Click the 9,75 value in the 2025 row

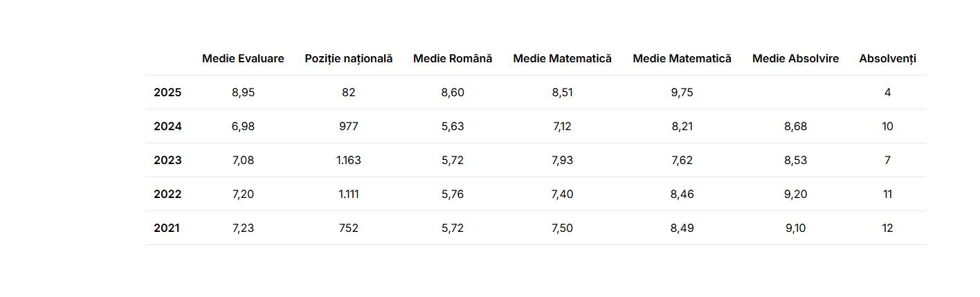[682, 93]
